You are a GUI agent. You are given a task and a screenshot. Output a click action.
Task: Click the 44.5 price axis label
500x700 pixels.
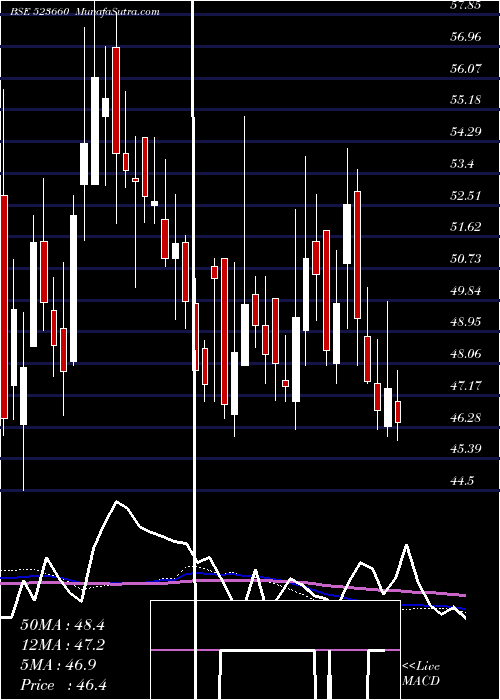click(x=462, y=481)
